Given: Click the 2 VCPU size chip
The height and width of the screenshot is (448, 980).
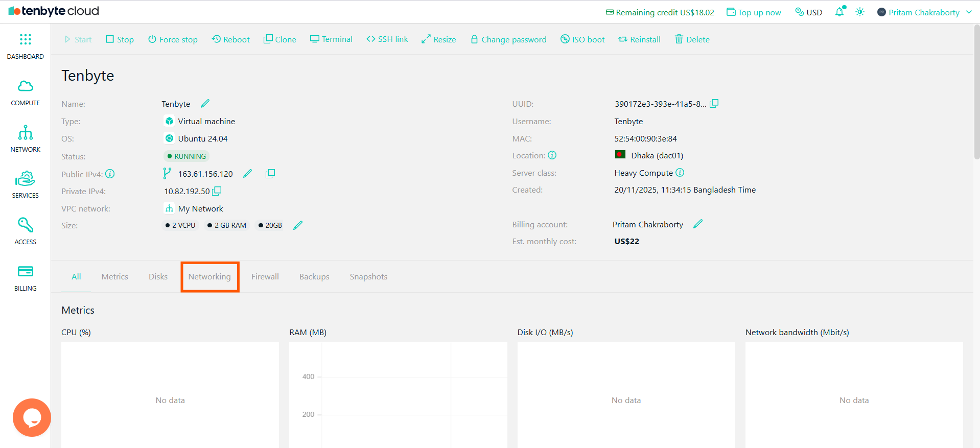Looking at the screenshot, I should [180, 225].
